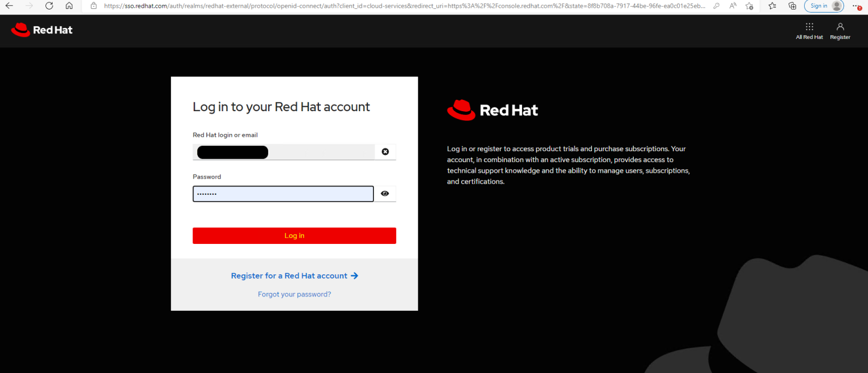868x373 pixels.
Task: Clear the login field with the X icon
Action: [x=385, y=152]
